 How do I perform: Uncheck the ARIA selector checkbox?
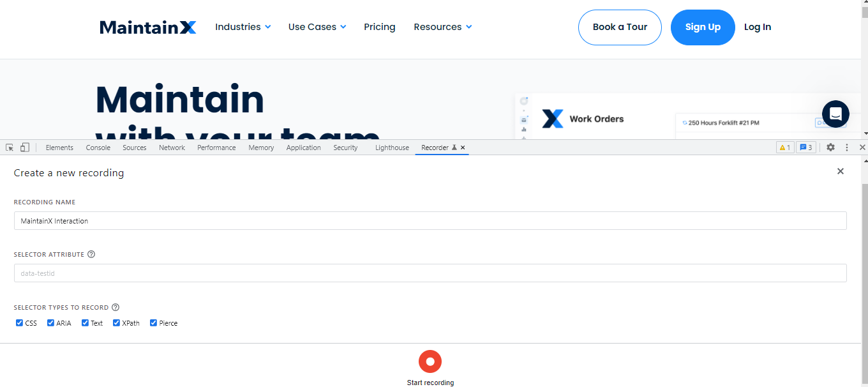click(51, 323)
